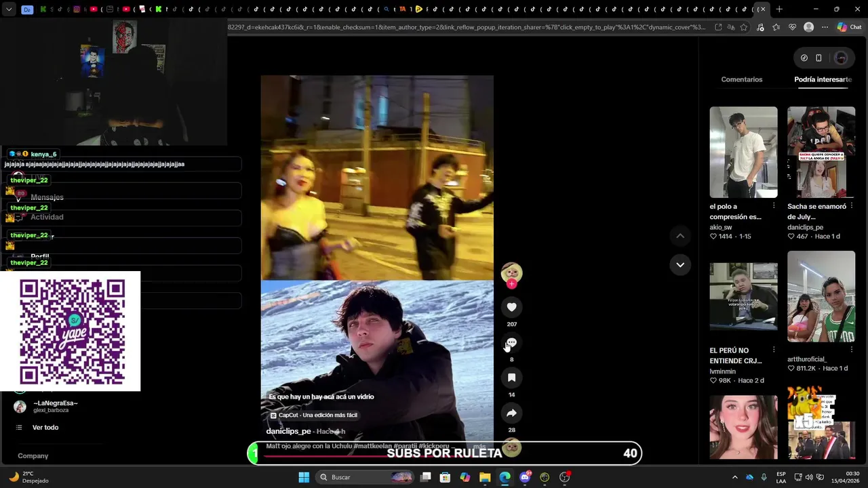The image size is (868, 488).
Task: Click the Yape QR code overlay
Action: (x=72, y=331)
